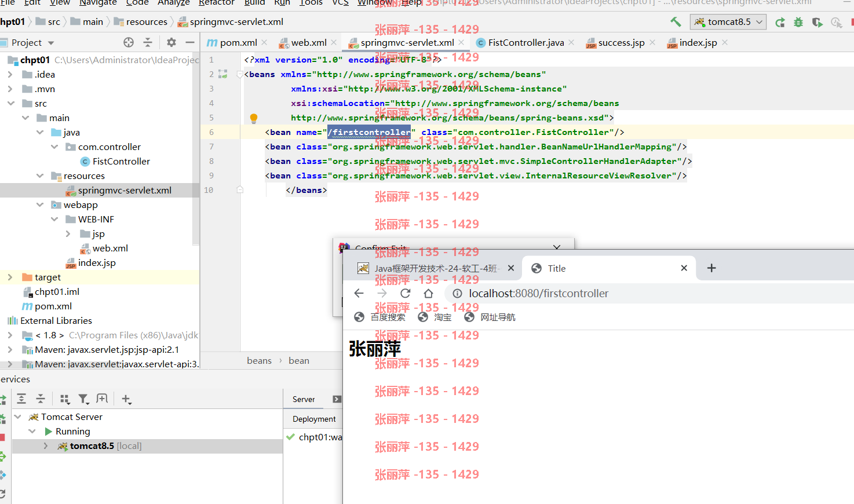The width and height of the screenshot is (854, 504).
Task: Click the bean gutter icon on line 2
Action: 222,74
